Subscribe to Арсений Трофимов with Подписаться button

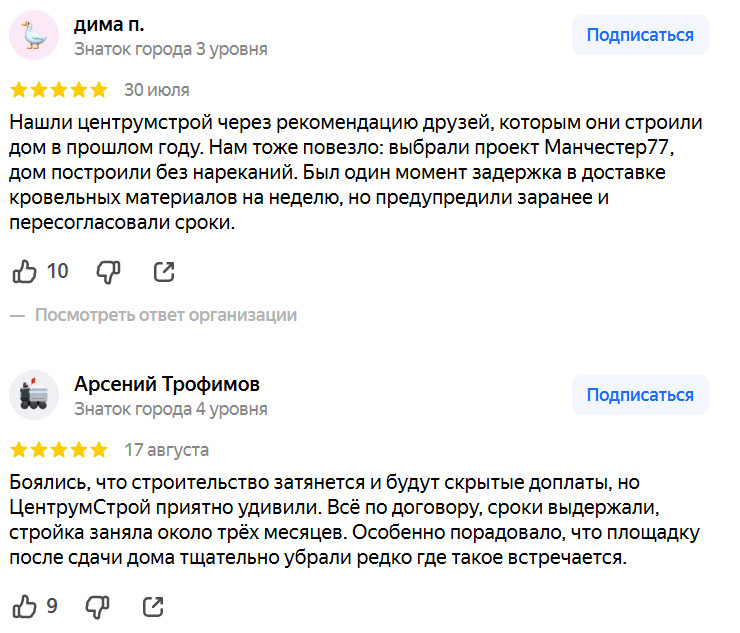point(640,395)
